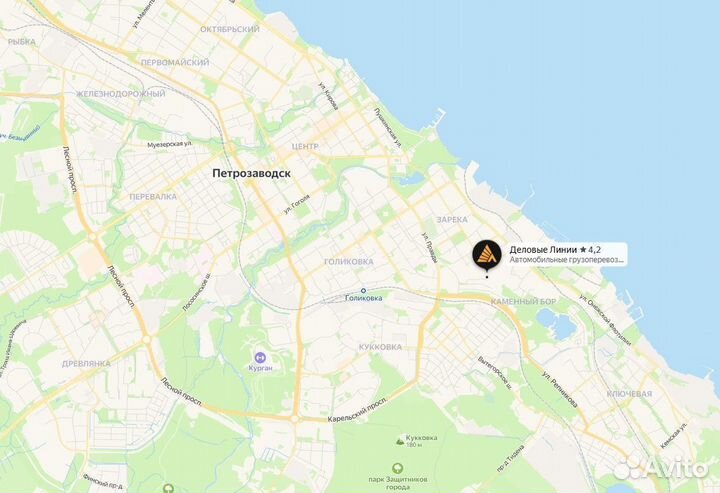Open the Курган sports venue icon
Viewport: 720px width, 493px height.
[x=260, y=357]
